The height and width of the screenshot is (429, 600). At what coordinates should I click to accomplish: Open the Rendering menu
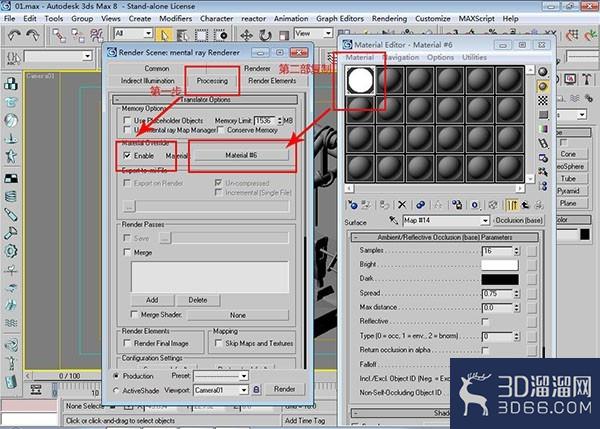click(x=389, y=18)
